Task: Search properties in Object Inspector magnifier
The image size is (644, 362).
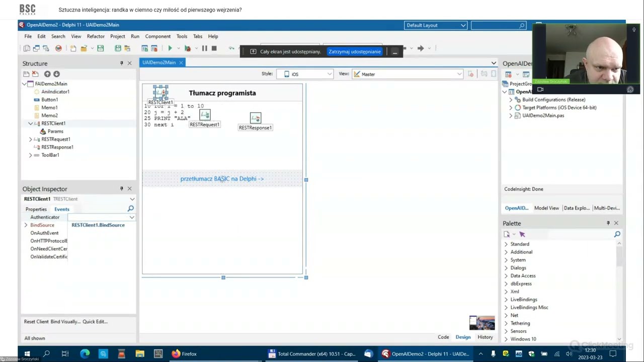Action: [x=131, y=209]
